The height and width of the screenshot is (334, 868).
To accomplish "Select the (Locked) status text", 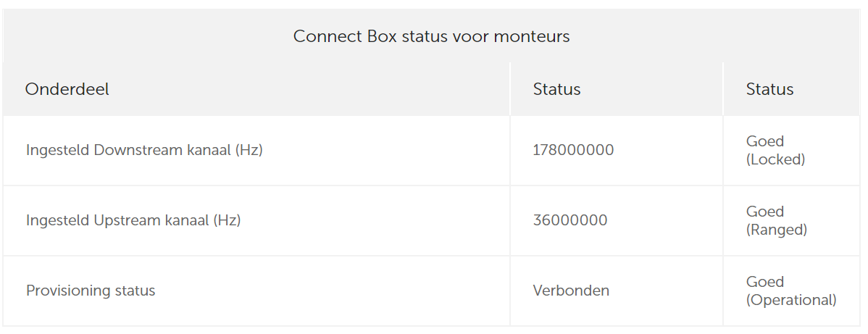I will coord(775,159).
